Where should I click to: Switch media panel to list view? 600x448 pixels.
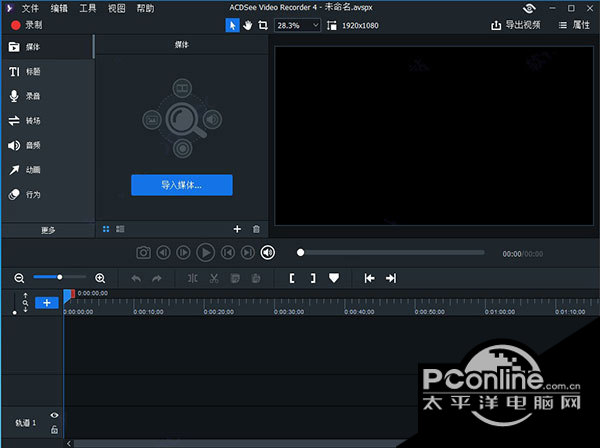pos(120,229)
